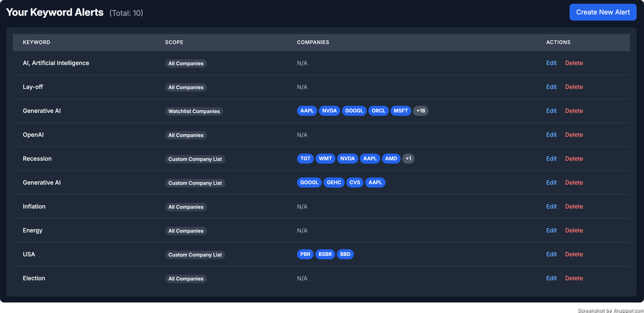Screen dimensions: 644x313
Task: Click the USA keyword text
Action: point(29,254)
